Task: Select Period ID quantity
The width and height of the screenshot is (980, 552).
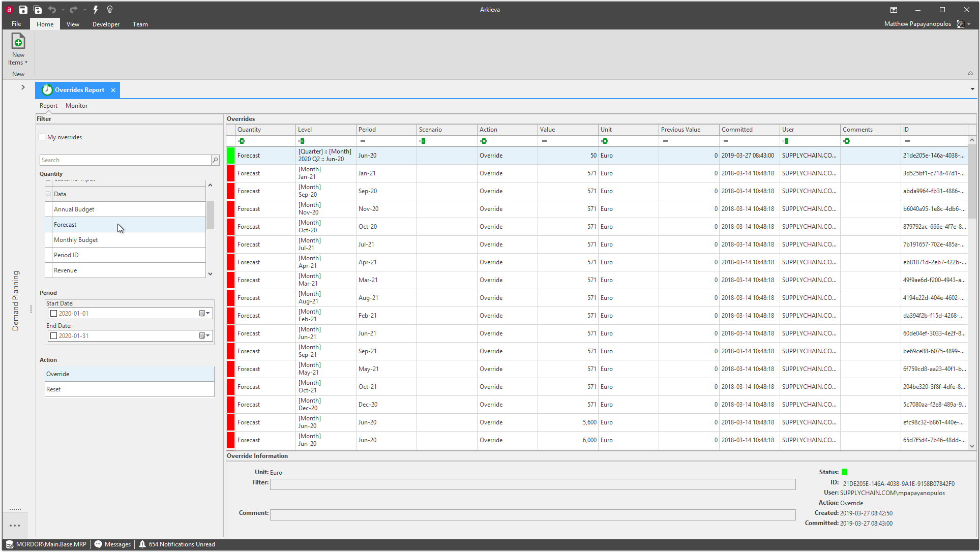Action: point(129,255)
